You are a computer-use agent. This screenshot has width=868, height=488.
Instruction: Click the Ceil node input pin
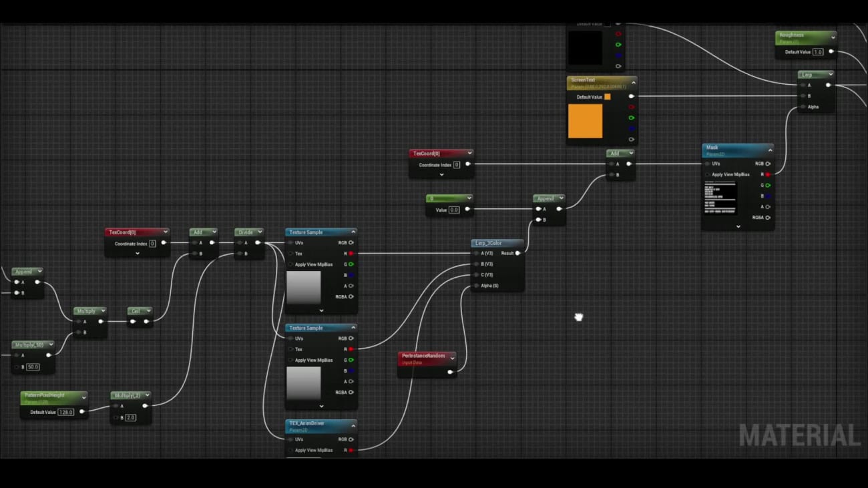133,322
